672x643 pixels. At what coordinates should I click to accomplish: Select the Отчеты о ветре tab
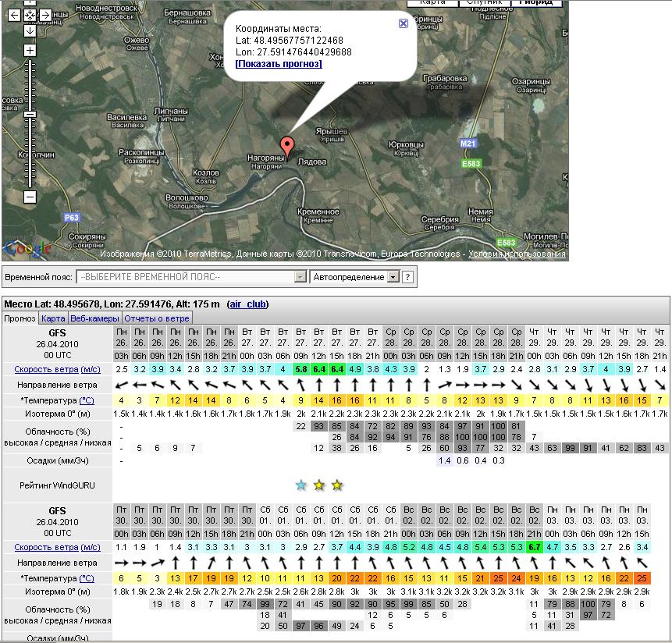(x=157, y=318)
